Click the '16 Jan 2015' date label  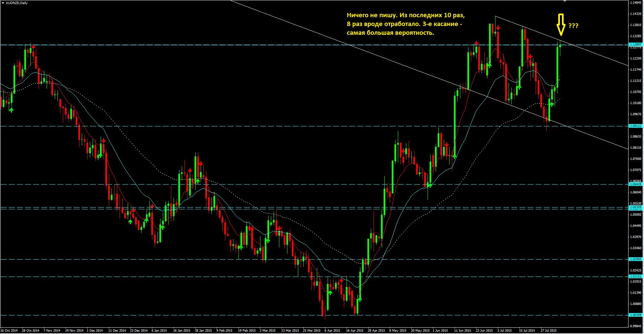[182, 331]
